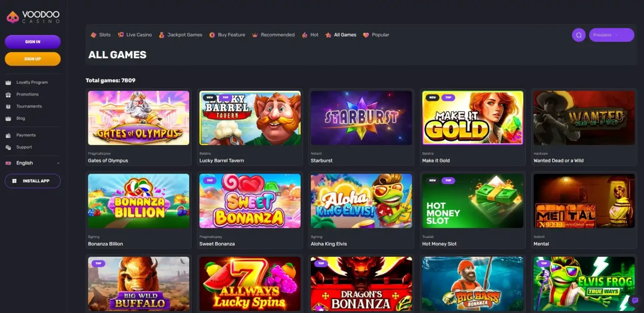The height and width of the screenshot is (313, 644).
Task: Open the Lucky Barrel Tavern game thumbnail
Action: 250,118
